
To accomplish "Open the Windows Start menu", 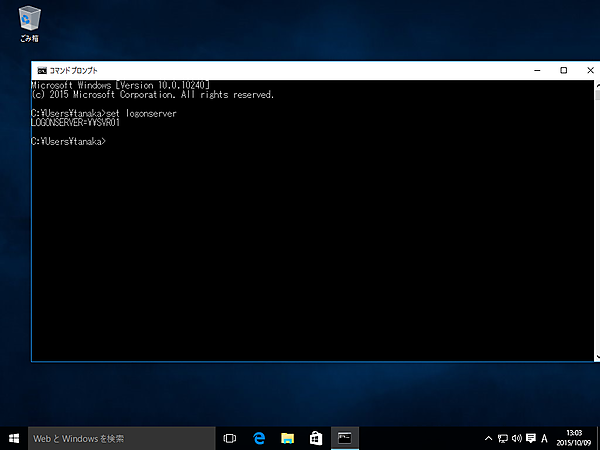I will pos(14,438).
